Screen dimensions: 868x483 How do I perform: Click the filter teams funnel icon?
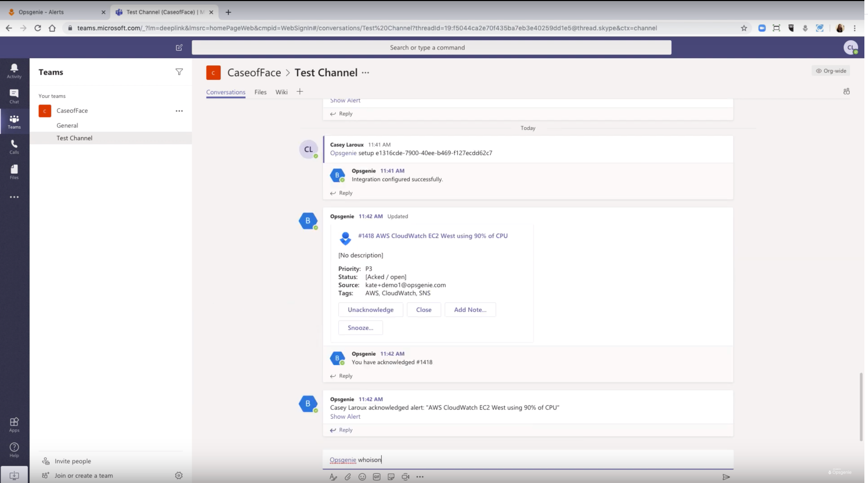179,72
